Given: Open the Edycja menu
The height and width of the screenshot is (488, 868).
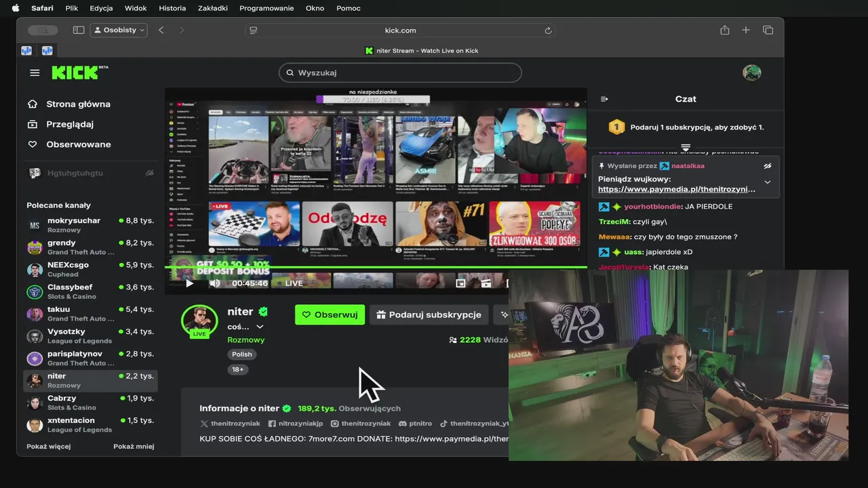Looking at the screenshot, I should coord(101,8).
